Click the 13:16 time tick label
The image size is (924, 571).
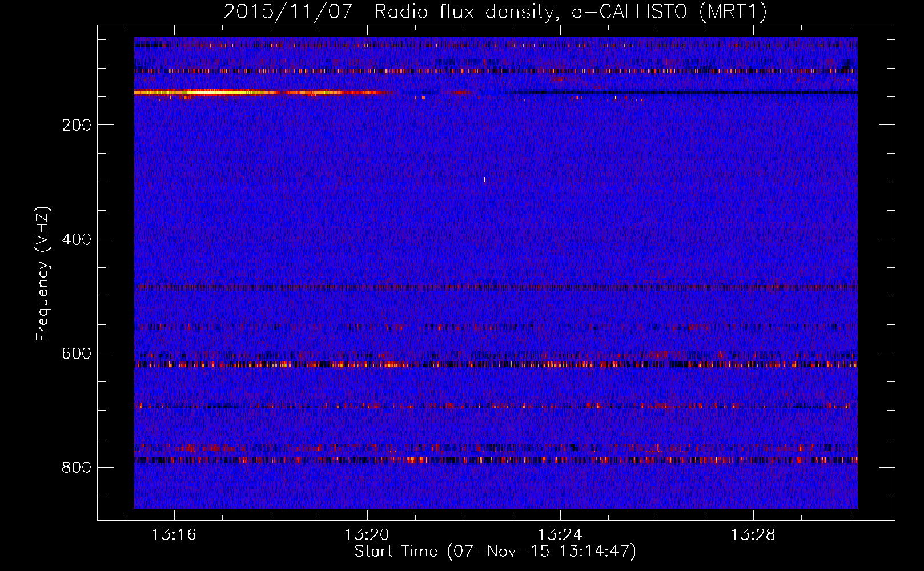[x=174, y=534]
